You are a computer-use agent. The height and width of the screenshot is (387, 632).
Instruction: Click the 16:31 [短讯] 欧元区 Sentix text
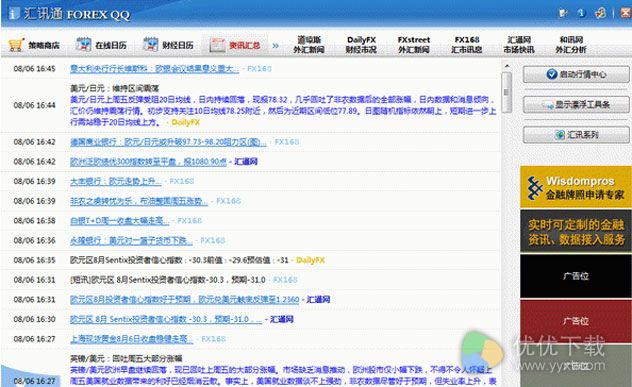(x=168, y=280)
